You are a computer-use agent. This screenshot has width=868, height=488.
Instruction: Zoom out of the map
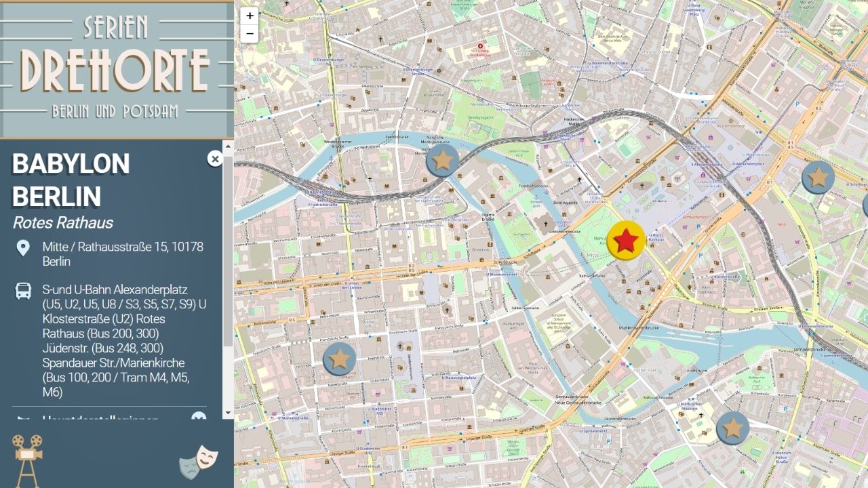tap(250, 33)
